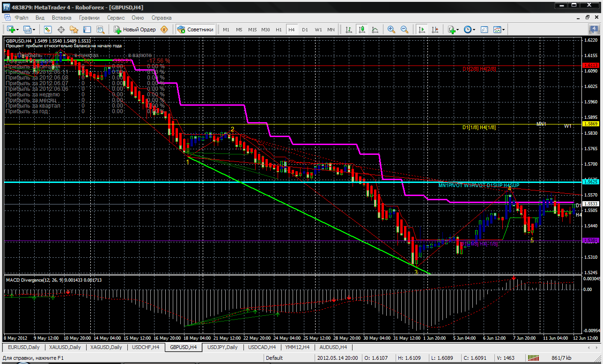Image resolution: width=603 pixels, height=364 pixels.
Task: Click the Periods clock icon
Action: [468, 29]
